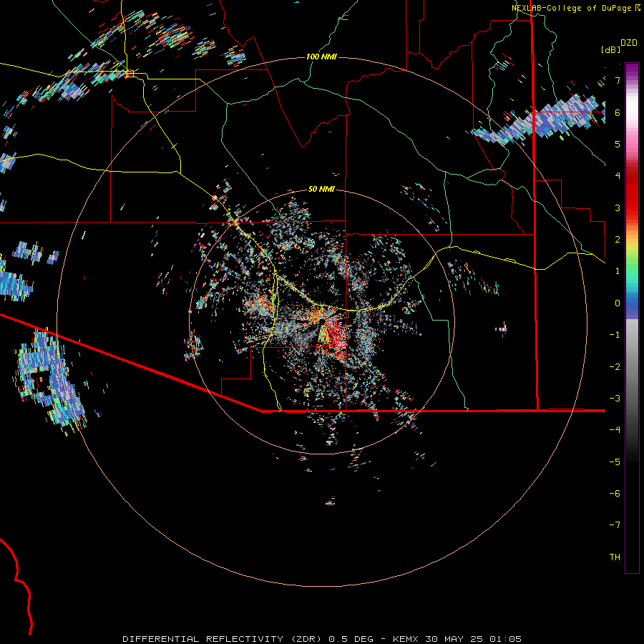Viewport: 644px width, 644px height.
Task: Click the 50 NMI range ring label
Action: 321,189
